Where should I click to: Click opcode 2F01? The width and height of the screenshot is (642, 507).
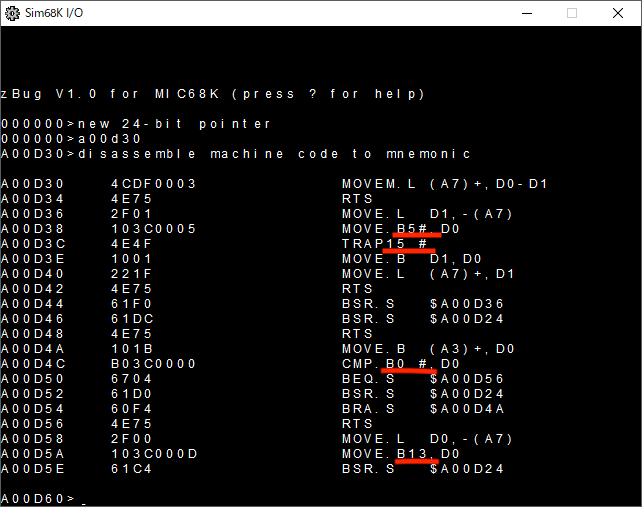[131, 214]
